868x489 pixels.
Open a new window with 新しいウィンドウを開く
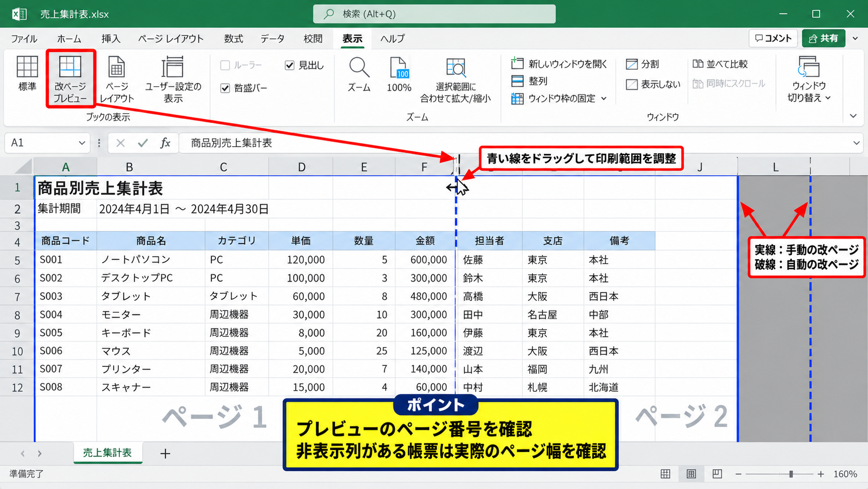point(559,64)
